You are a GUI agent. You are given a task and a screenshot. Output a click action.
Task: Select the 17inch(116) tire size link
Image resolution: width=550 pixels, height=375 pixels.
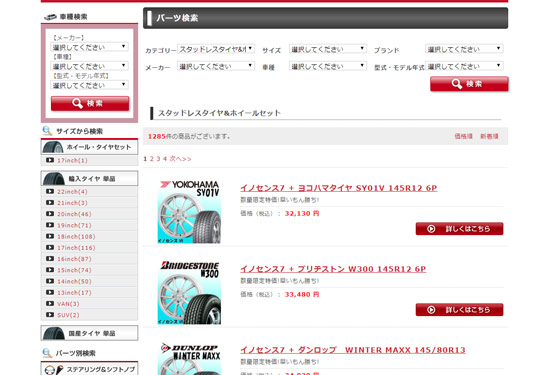coord(76,248)
